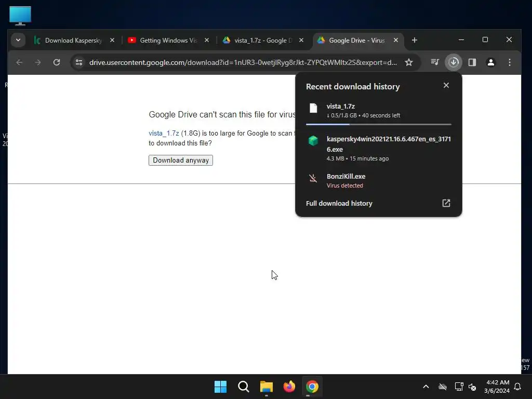Open the vista_1.7z link on page
Viewport: 532px width, 399px height.
pos(164,134)
